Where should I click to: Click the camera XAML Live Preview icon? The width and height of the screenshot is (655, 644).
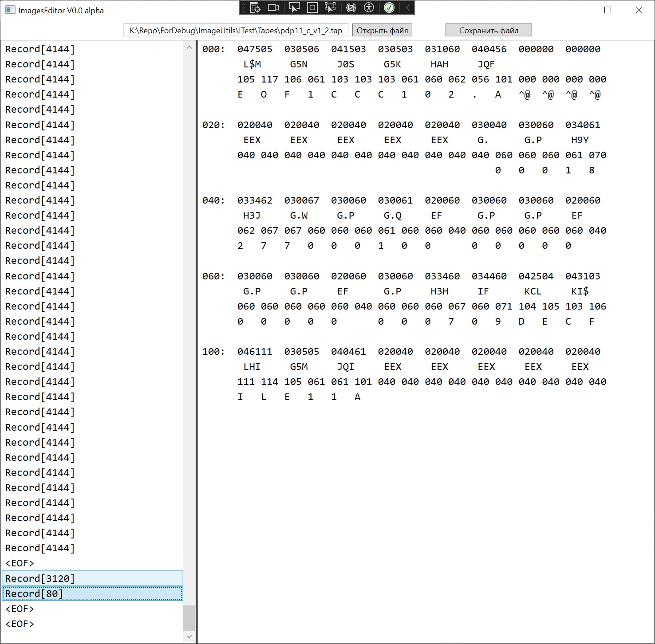tap(274, 8)
